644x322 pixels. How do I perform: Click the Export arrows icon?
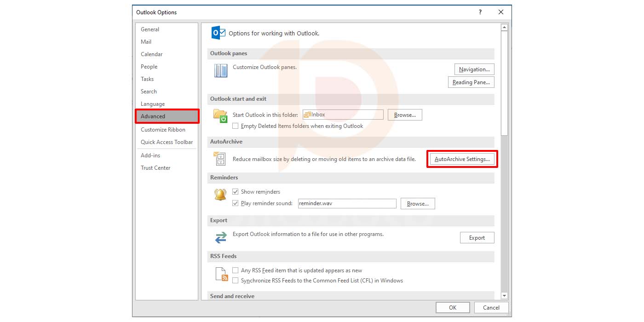click(x=221, y=237)
